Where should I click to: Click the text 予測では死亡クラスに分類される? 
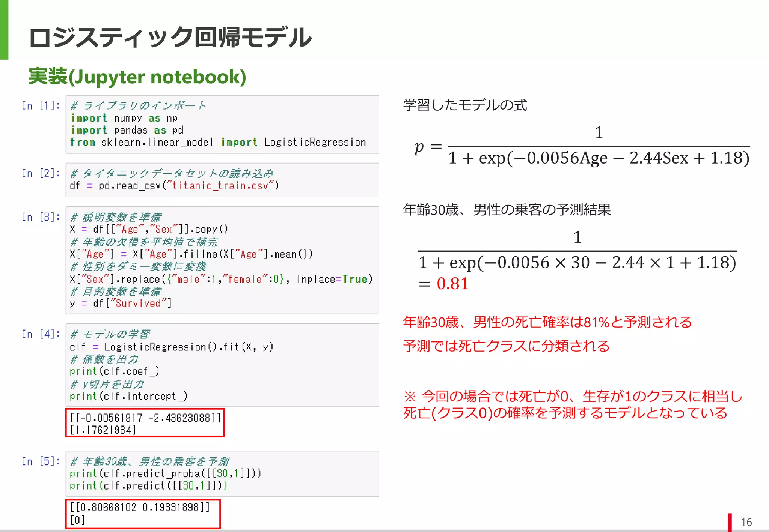506,346
